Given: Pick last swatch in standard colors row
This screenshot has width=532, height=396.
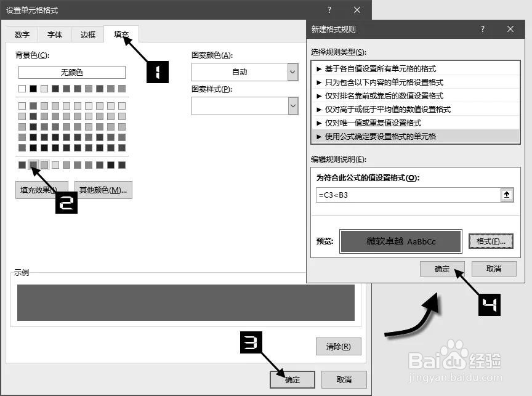Looking at the screenshot, I should coord(122,165).
